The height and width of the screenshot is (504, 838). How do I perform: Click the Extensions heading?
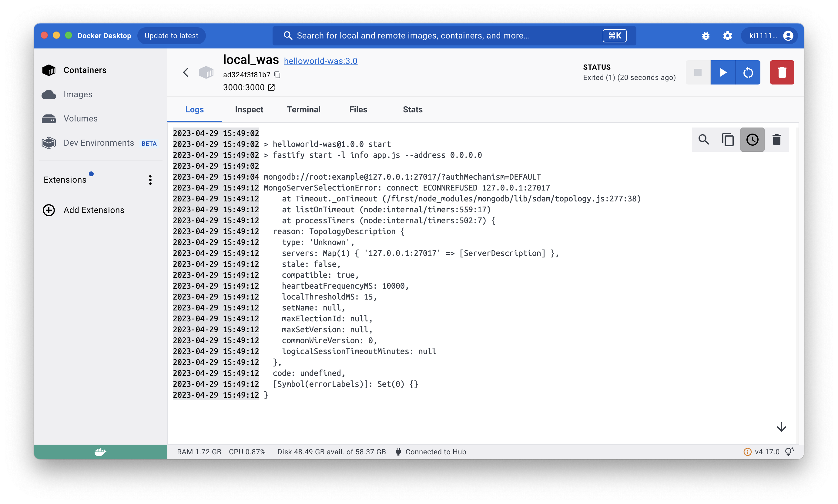click(65, 180)
